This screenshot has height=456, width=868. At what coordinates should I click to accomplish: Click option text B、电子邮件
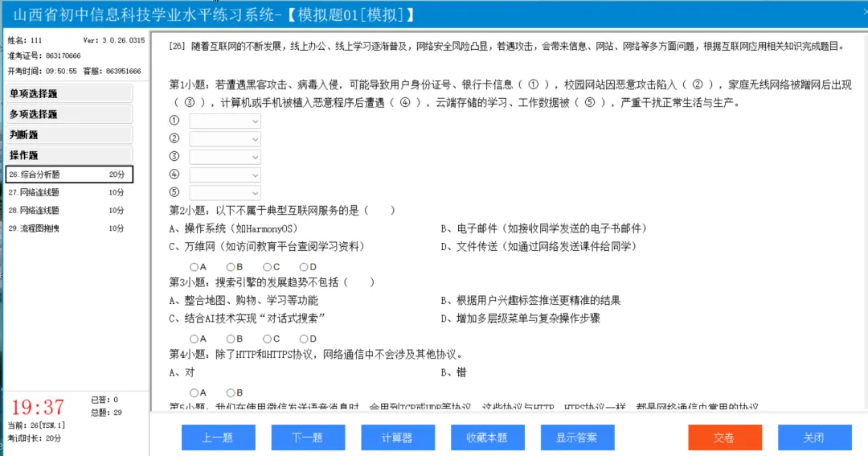click(544, 228)
